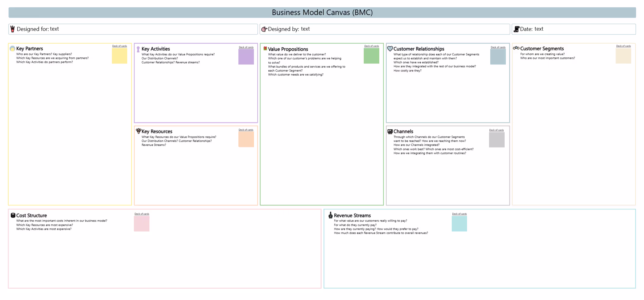Viewport: 644px width, 300px height.
Task: Click the Key Resources icon
Action: tap(138, 131)
